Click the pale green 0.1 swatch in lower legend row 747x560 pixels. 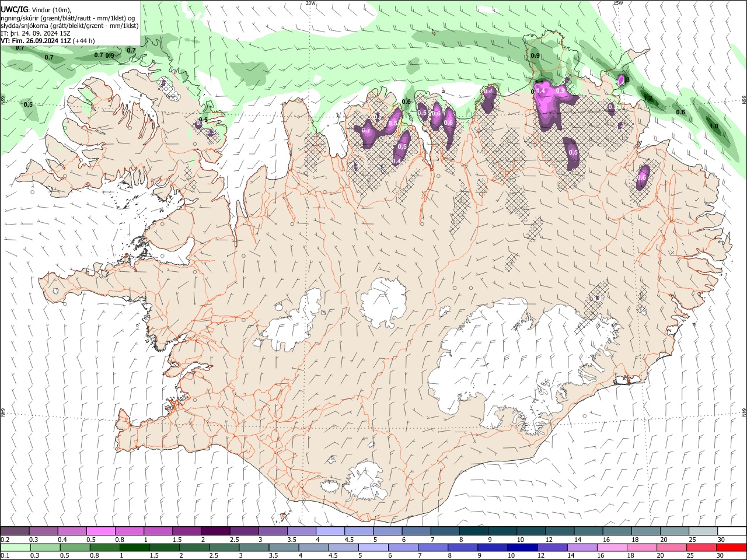[15, 548]
